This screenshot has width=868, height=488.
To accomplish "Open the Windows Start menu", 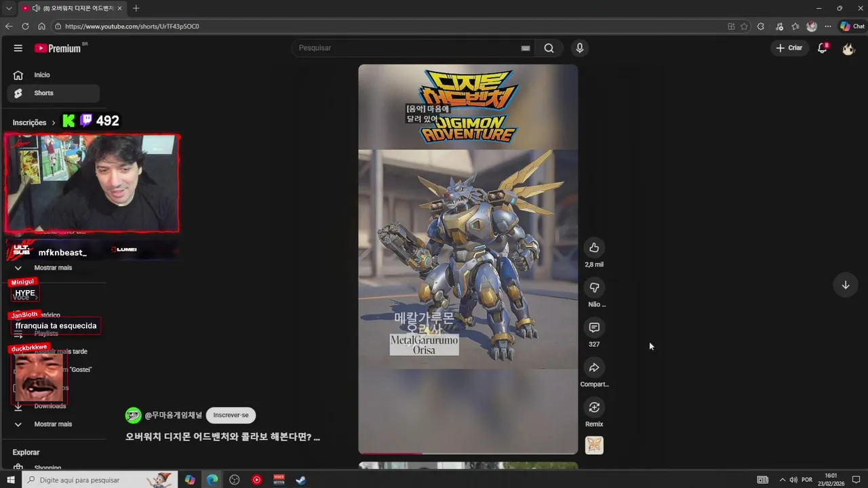I will (x=11, y=480).
